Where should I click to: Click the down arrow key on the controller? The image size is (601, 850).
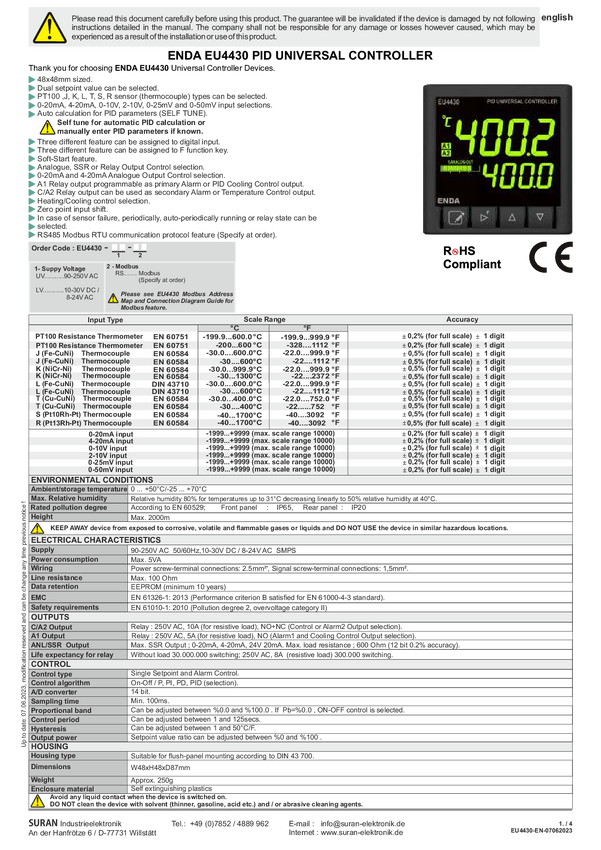click(x=540, y=217)
